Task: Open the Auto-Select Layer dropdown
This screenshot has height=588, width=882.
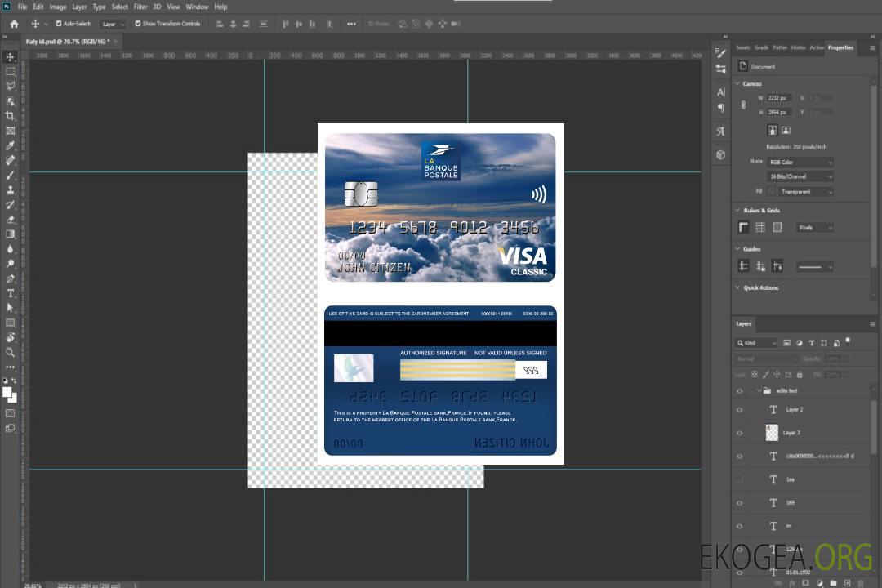Action: [113, 24]
